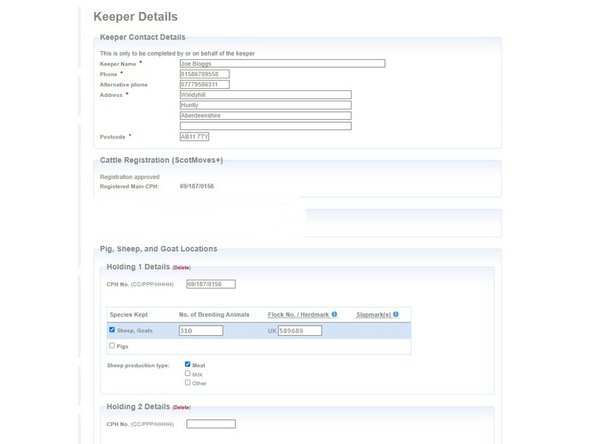Click the Keeper Contact Details heading
The width and height of the screenshot is (592, 444).
tap(143, 37)
